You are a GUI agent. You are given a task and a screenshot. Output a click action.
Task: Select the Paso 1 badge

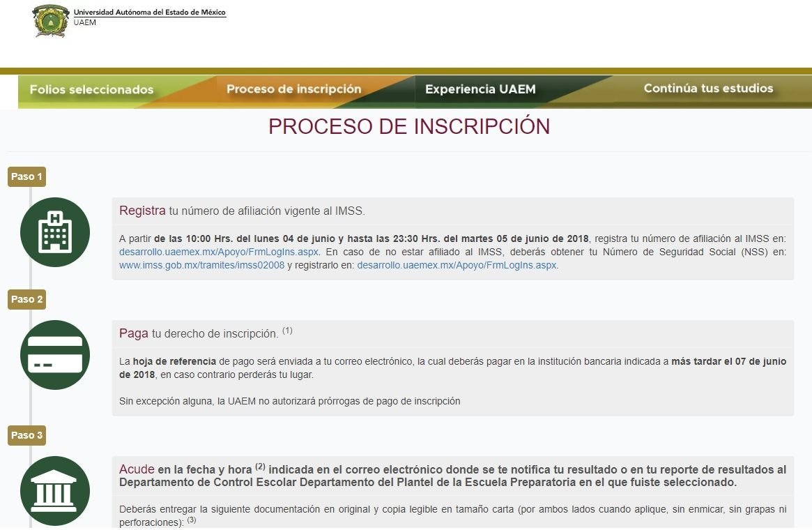26,176
